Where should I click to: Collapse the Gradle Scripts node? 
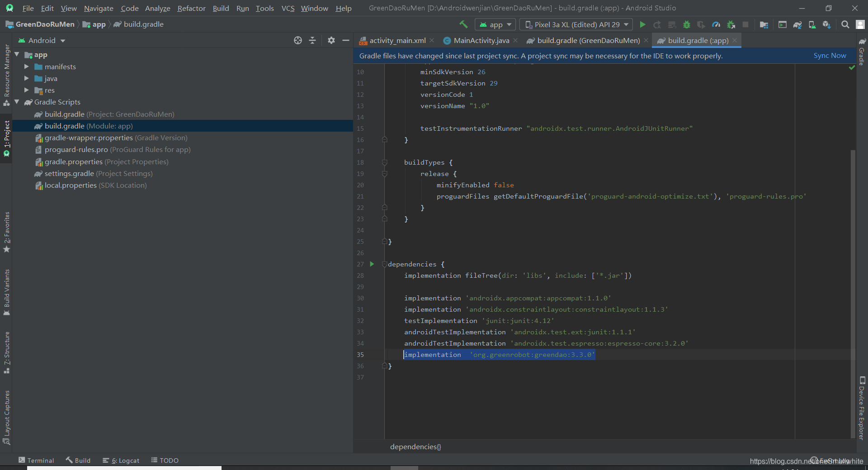point(17,102)
